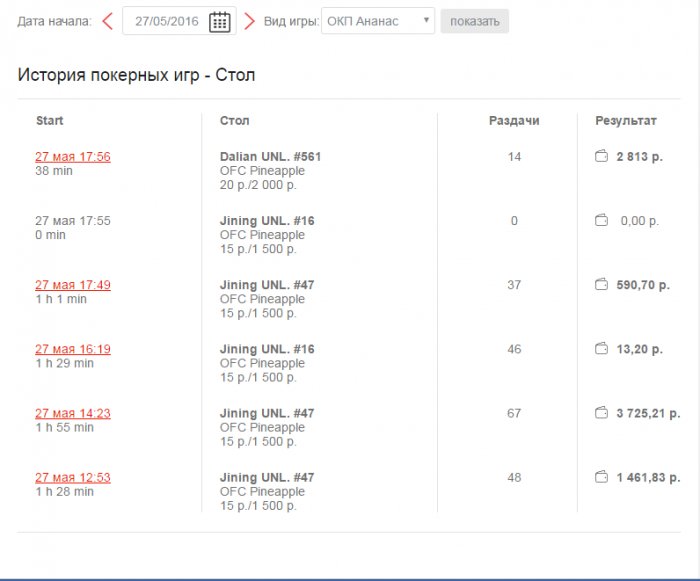
Task: Click the Start column header
Action: tap(49, 121)
